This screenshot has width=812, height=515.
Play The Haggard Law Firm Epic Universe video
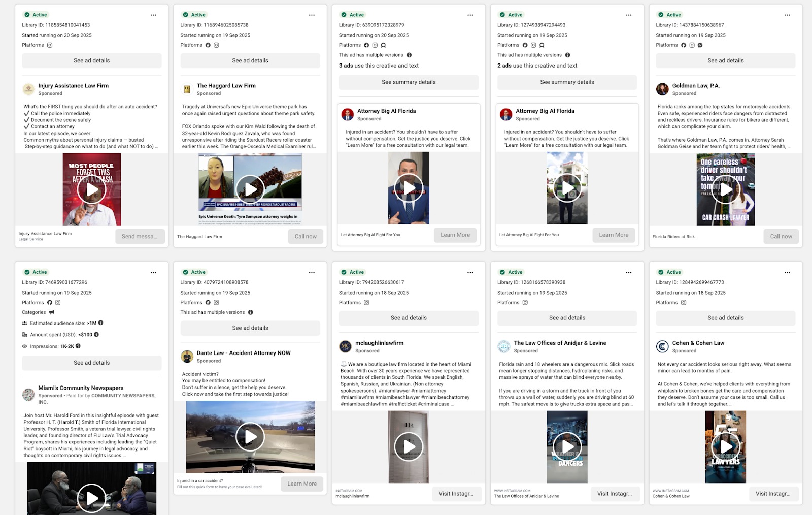coord(250,189)
